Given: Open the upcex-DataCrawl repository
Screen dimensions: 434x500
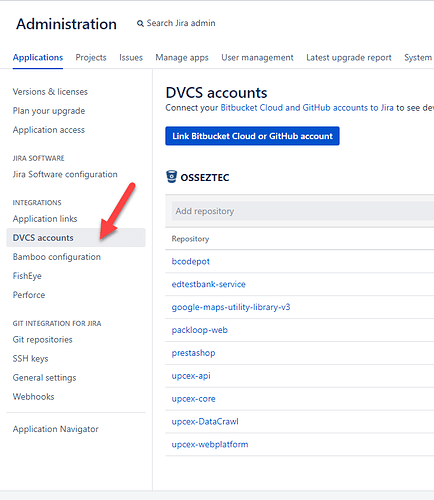Looking at the screenshot, I should tap(205, 421).
